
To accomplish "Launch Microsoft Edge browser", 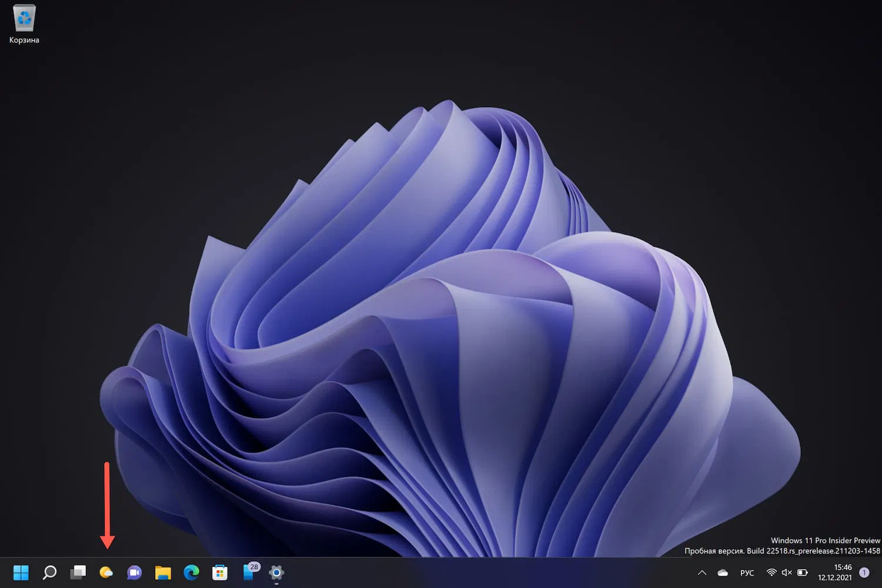I will coord(191,572).
